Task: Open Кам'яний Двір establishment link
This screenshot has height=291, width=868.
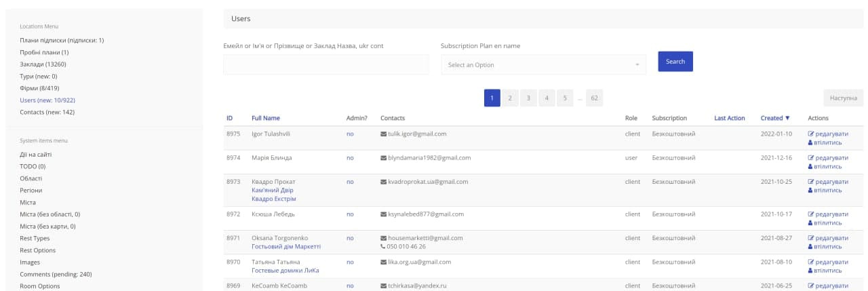Action: pyautogui.click(x=272, y=191)
